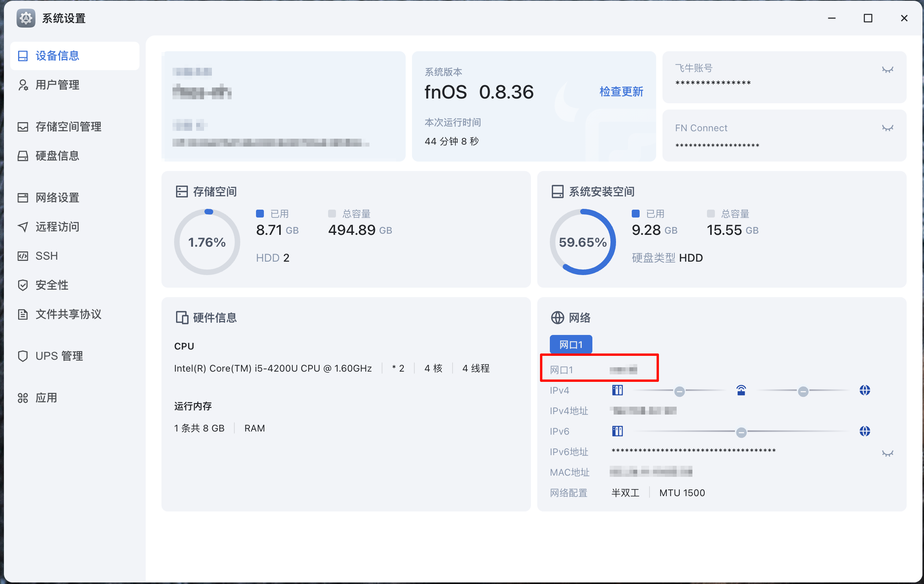This screenshot has height=584, width=924.
Task: Go to Network Settings (网络设置)
Action: 57,197
